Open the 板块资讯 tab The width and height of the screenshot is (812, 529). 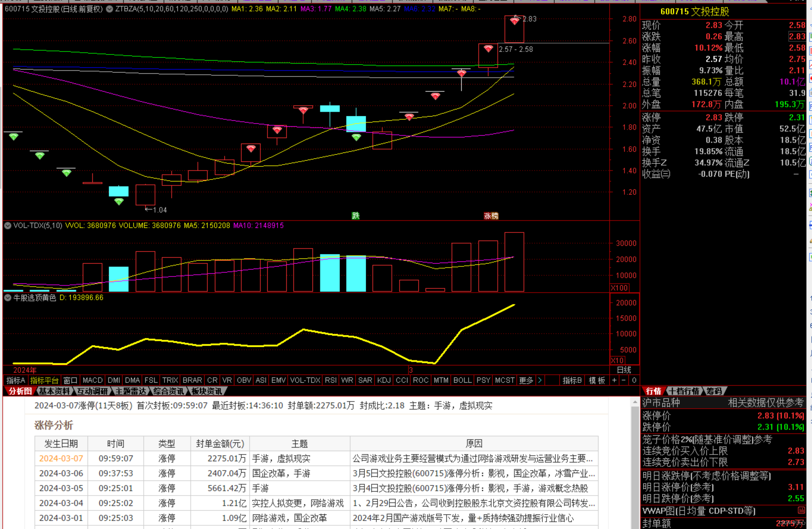click(x=207, y=391)
